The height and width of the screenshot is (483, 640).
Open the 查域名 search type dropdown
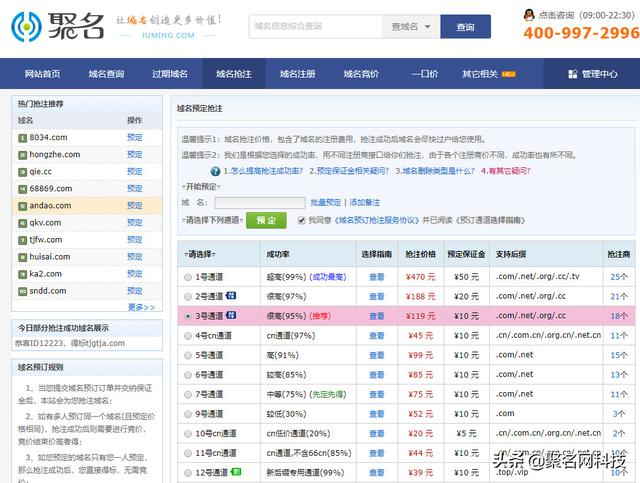[410, 27]
